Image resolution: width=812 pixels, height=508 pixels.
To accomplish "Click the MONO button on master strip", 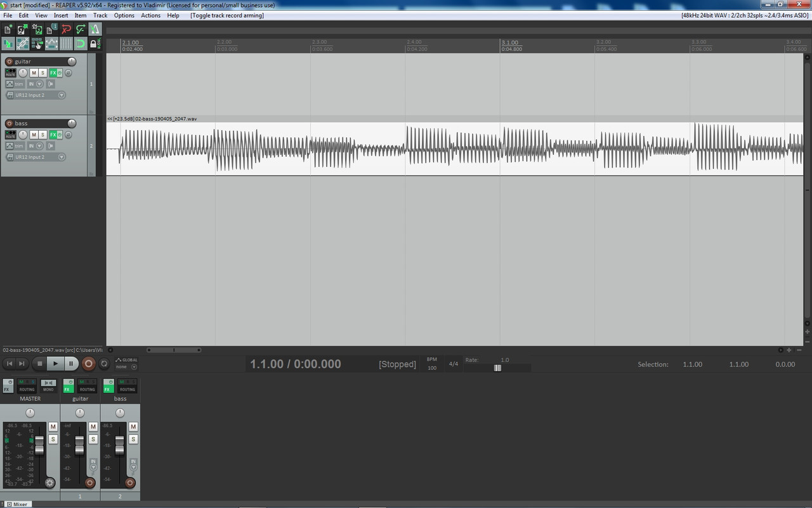I will click(x=48, y=385).
